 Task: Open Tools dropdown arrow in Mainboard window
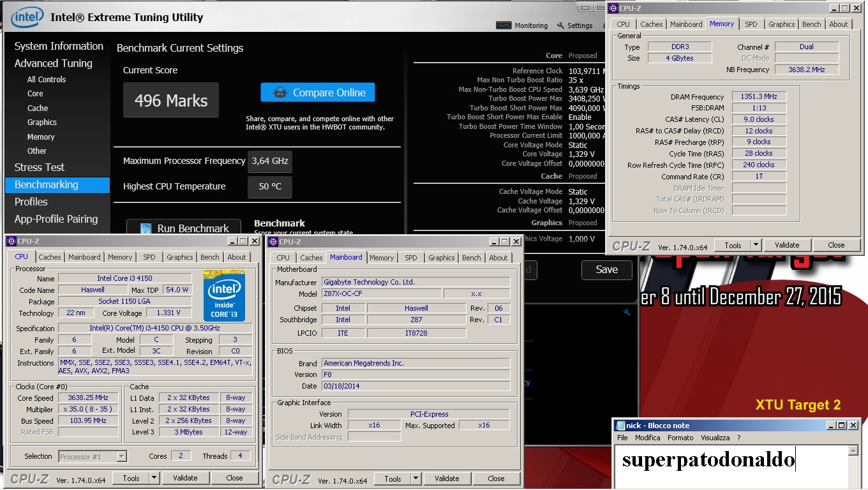coord(416,479)
